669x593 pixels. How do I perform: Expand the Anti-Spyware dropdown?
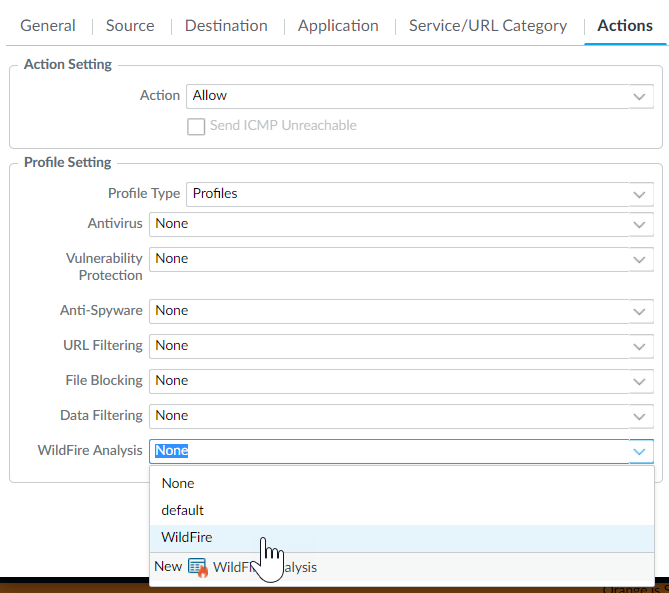click(640, 311)
